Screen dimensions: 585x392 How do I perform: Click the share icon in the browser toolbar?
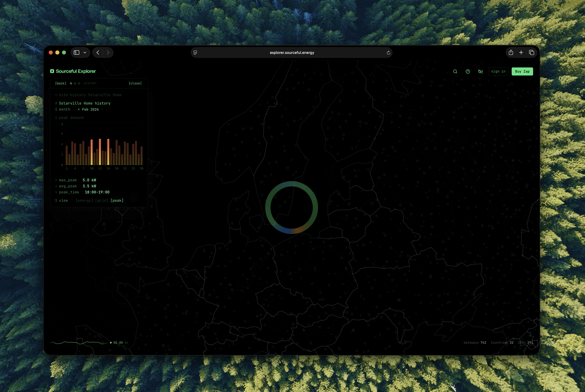click(x=511, y=52)
